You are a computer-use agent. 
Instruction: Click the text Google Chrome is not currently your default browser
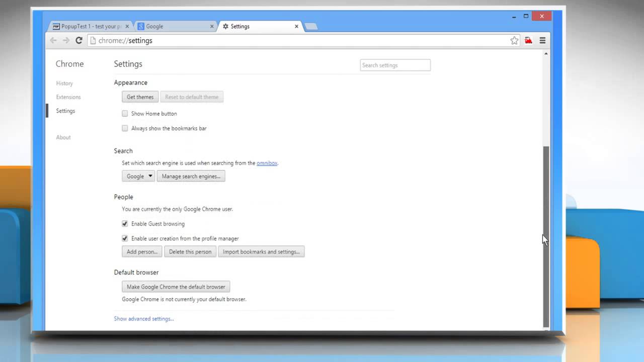[x=184, y=299]
